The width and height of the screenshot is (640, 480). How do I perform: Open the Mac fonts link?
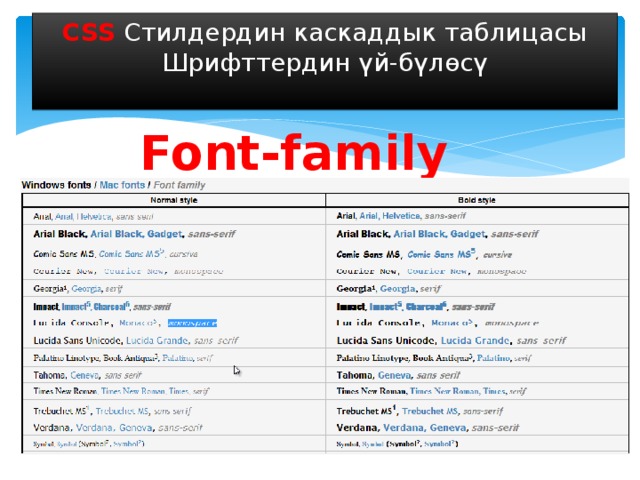(122, 185)
